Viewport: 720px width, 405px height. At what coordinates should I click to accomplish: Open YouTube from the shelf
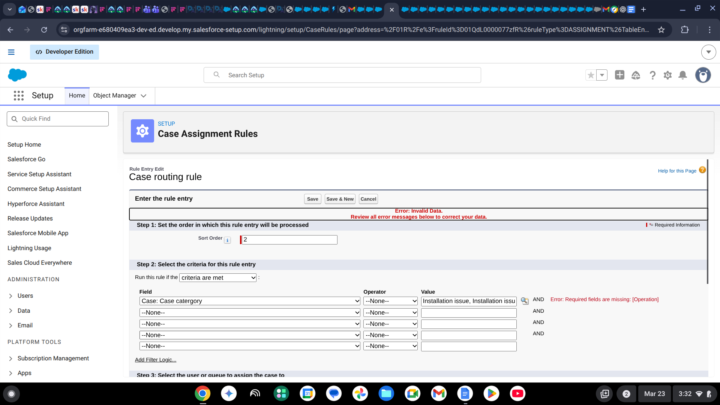coord(518,394)
